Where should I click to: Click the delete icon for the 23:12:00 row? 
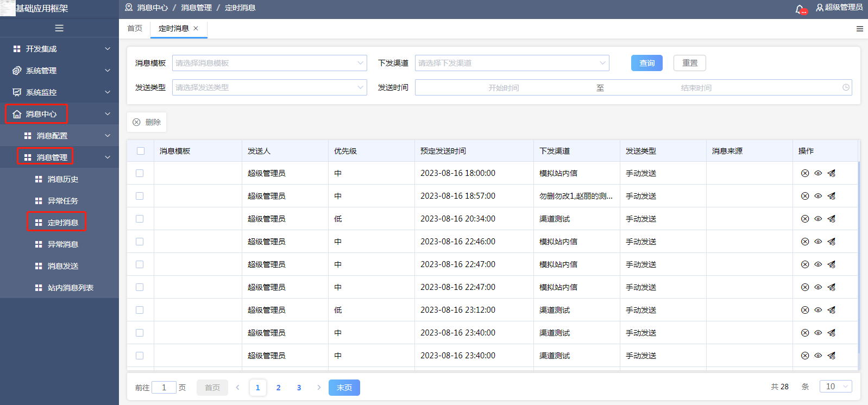point(805,310)
